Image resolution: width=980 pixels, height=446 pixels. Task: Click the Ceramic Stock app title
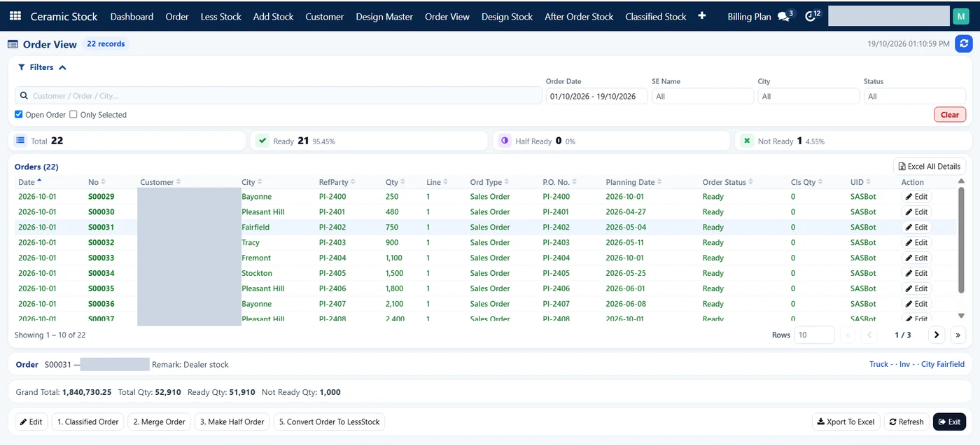coord(64,16)
